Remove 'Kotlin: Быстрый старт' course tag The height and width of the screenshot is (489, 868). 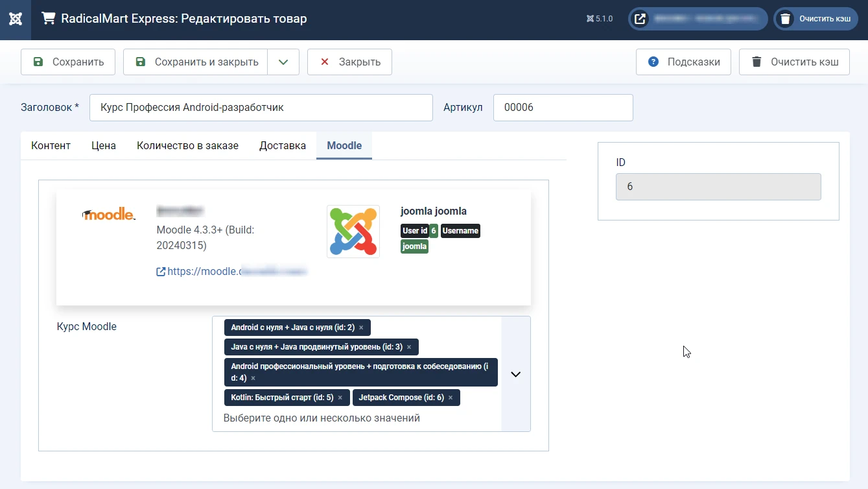point(340,398)
